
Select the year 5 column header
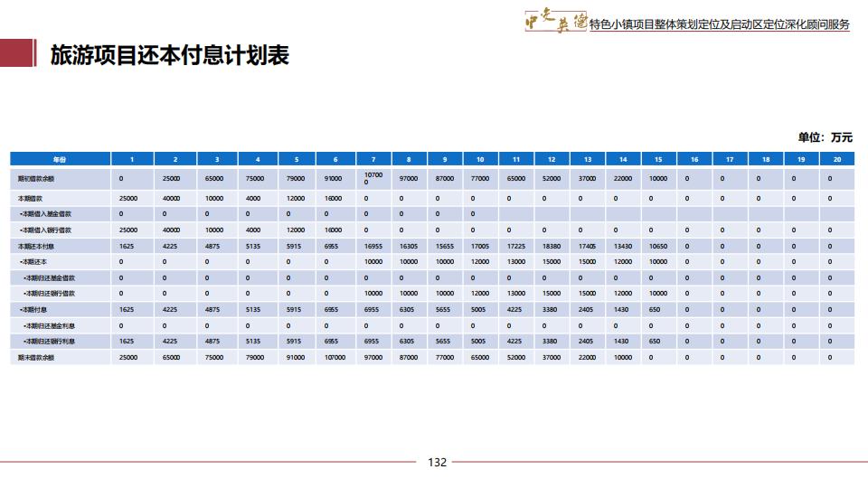(x=297, y=159)
